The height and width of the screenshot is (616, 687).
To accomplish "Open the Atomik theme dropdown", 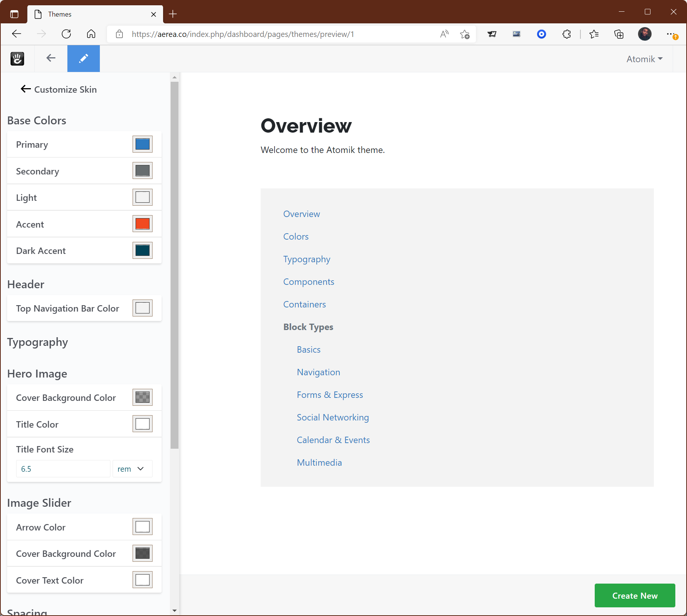I will pos(644,59).
